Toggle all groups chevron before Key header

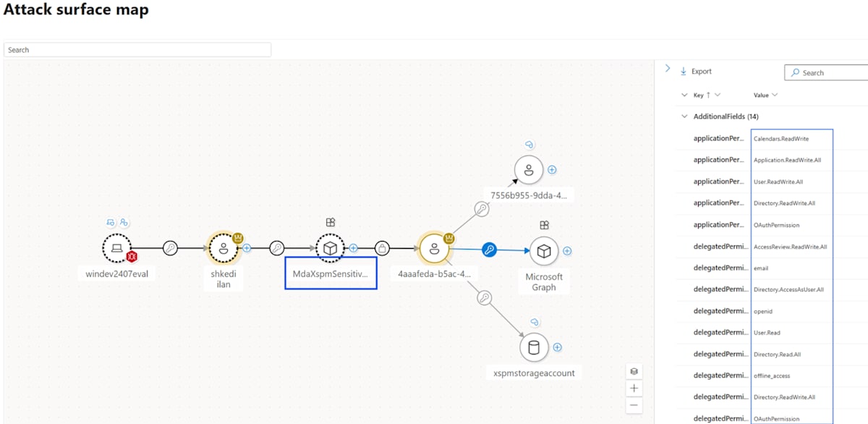pos(684,95)
